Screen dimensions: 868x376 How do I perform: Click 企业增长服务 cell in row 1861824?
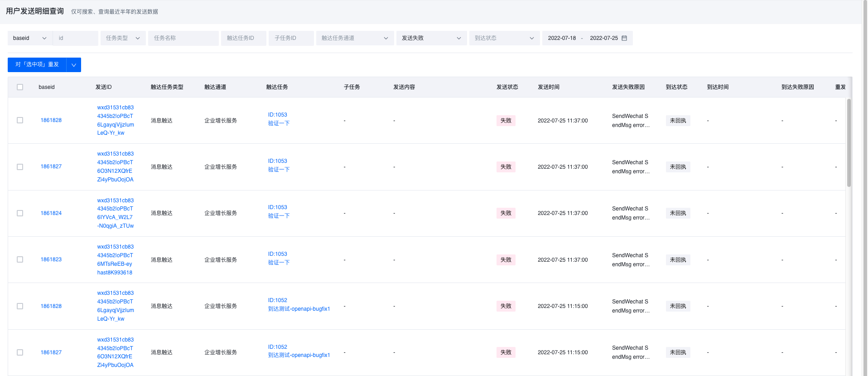[x=221, y=213]
